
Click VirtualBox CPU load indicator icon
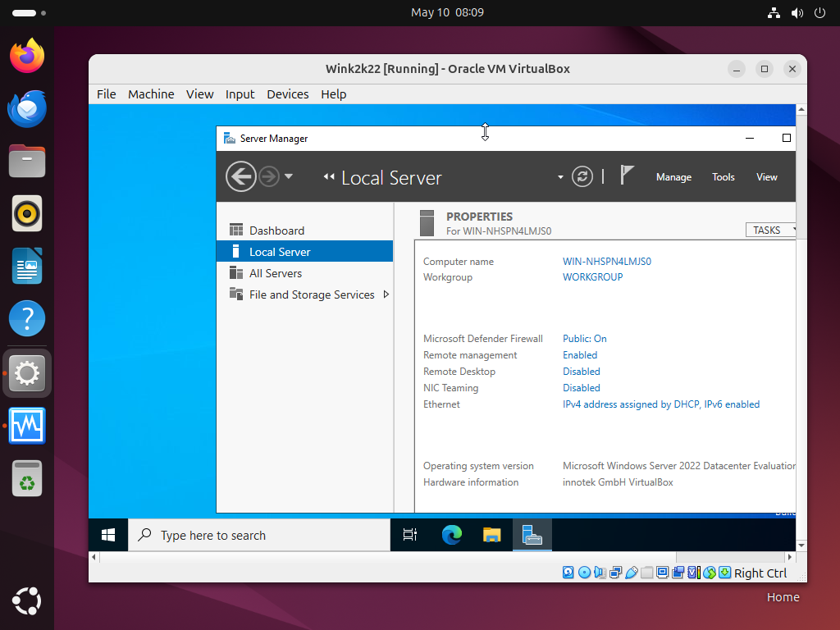click(694, 573)
